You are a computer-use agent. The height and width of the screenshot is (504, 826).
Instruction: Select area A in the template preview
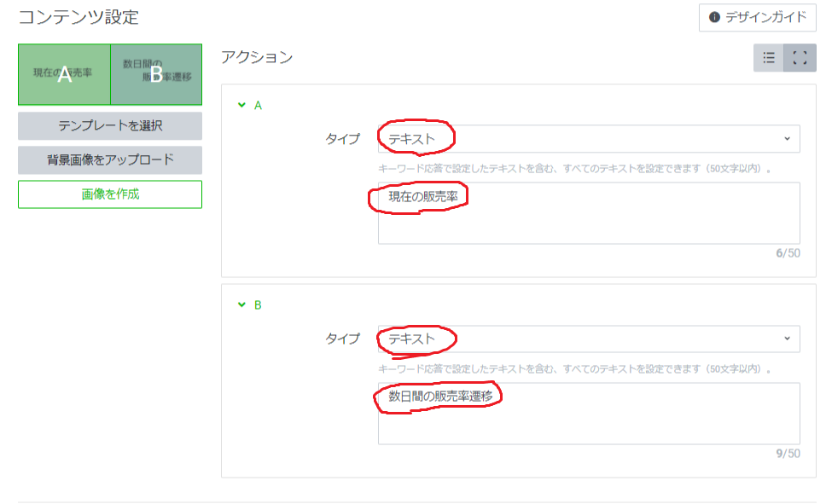point(64,74)
